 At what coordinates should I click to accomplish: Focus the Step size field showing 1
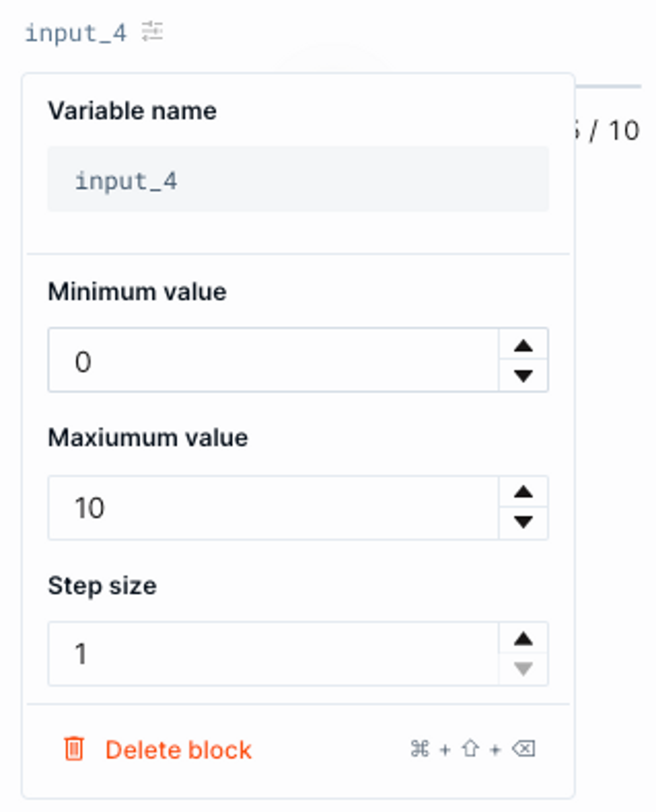(x=273, y=654)
